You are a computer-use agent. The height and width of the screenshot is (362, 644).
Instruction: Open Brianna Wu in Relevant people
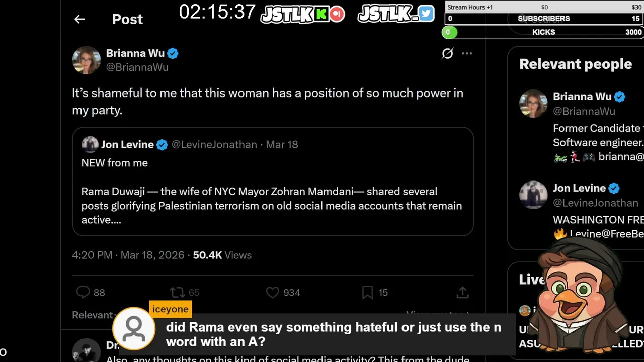[582, 97]
